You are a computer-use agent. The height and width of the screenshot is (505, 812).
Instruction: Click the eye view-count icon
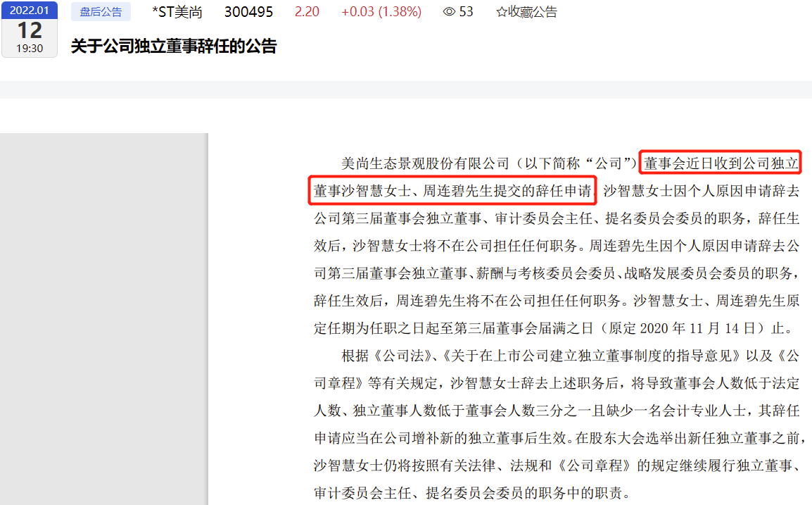(449, 11)
